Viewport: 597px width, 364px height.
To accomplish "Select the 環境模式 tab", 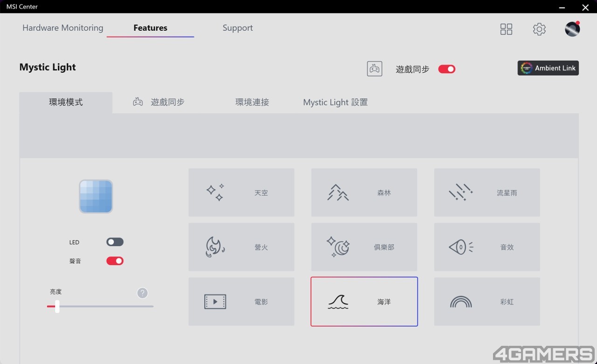I will [66, 103].
